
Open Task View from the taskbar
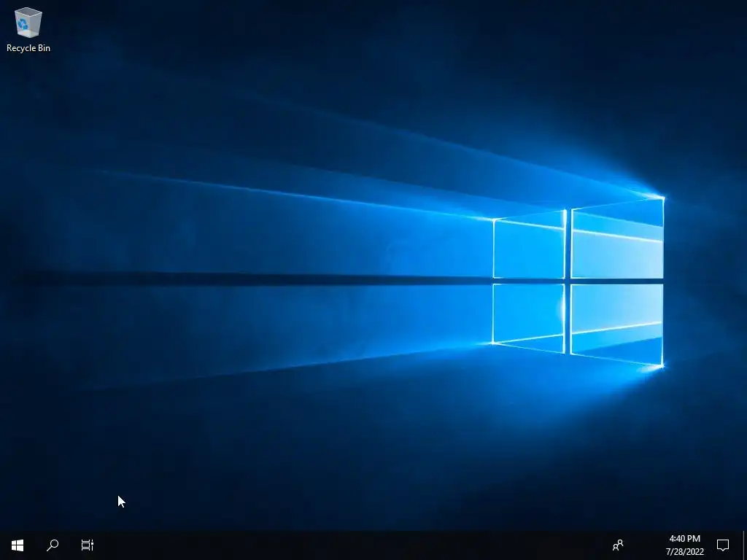(88, 545)
